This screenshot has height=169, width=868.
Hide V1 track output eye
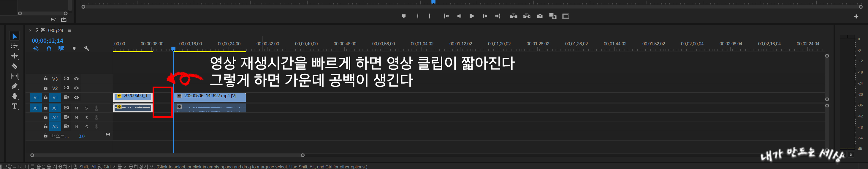77,97
